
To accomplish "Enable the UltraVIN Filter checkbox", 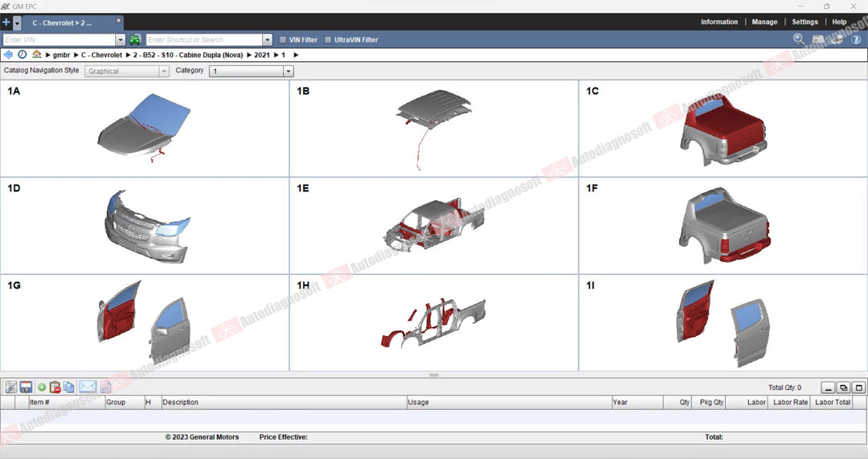I will 328,40.
